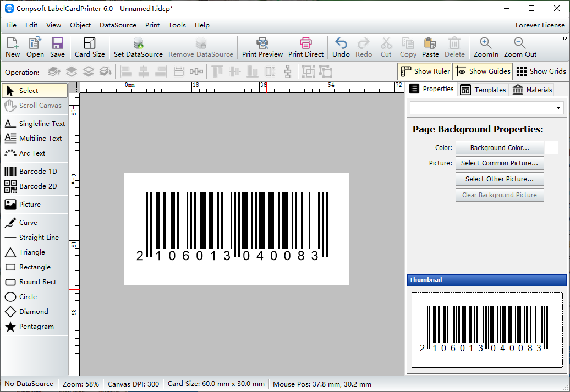Zoom out of the canvas
The width and height of the screenshot is (570, 392).
(520, 47)
